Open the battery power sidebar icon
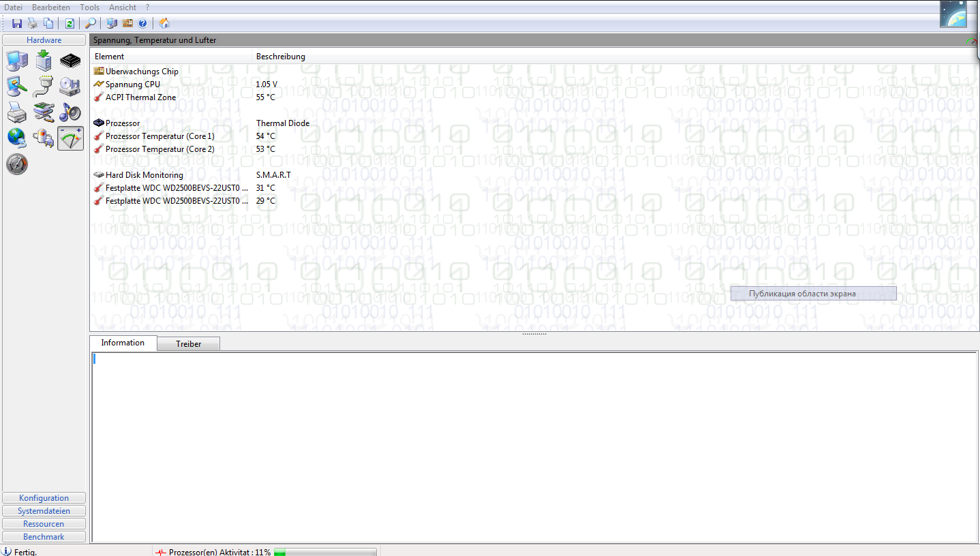This screenshot has height=556, width=980. coord(44,138)
